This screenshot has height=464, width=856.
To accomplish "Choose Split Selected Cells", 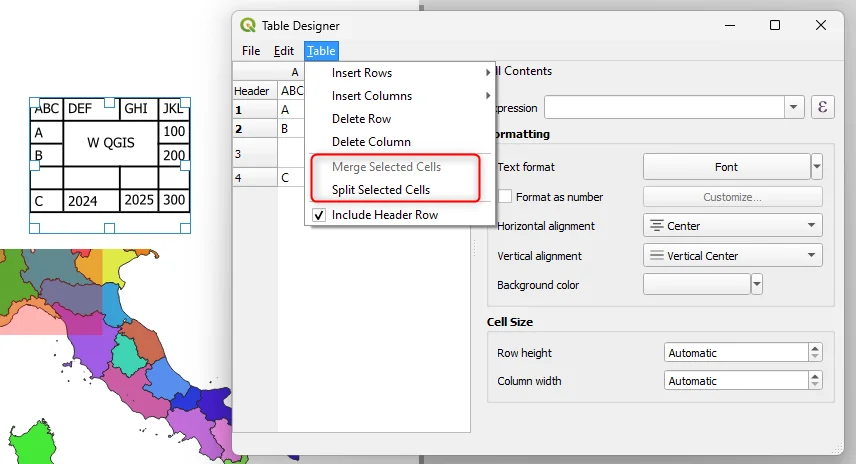I will [x=381, y=190].
